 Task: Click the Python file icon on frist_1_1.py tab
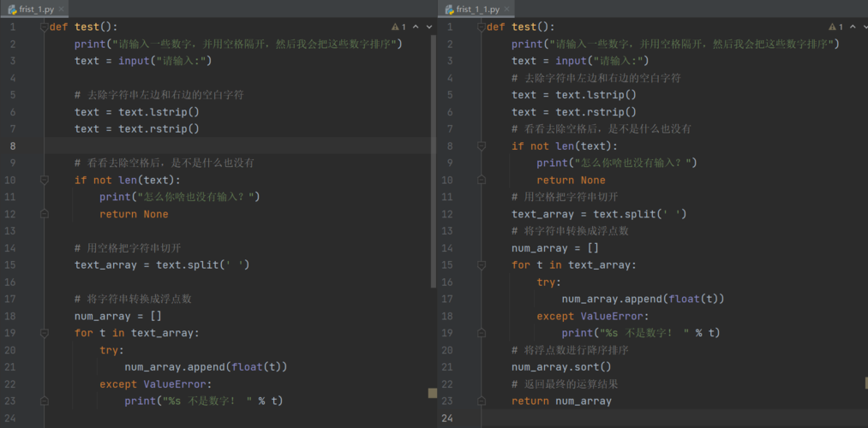click(x=448, y=9)
